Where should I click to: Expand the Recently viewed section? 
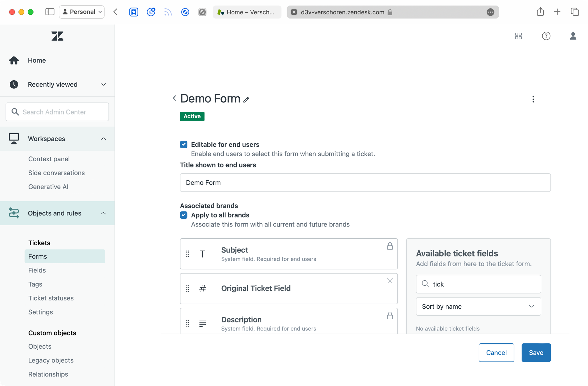click(x=103, y=84)
